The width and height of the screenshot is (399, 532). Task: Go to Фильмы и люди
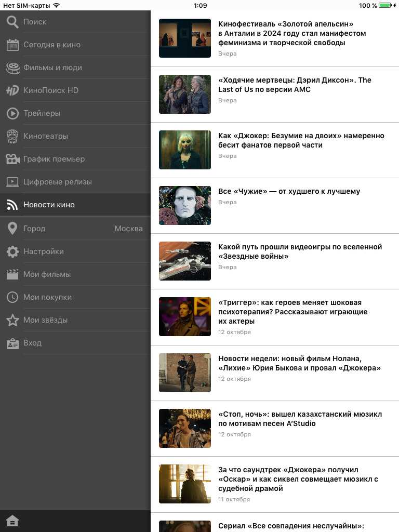(75, 68)
